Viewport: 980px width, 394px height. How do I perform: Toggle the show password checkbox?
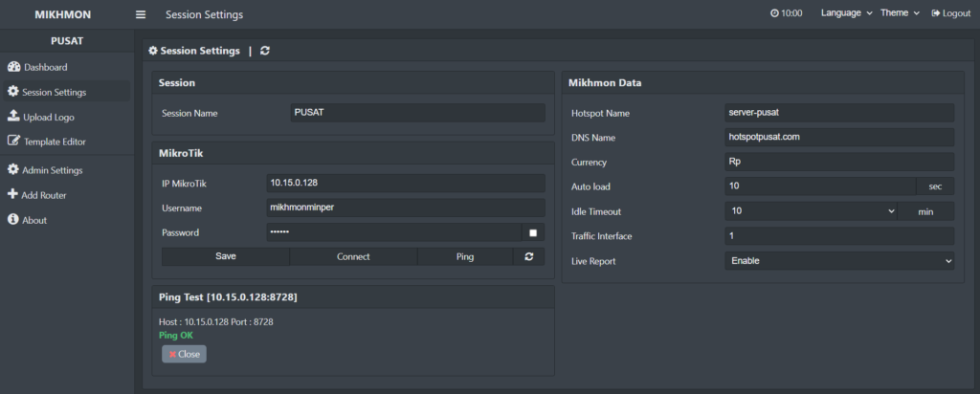point(533,233)
